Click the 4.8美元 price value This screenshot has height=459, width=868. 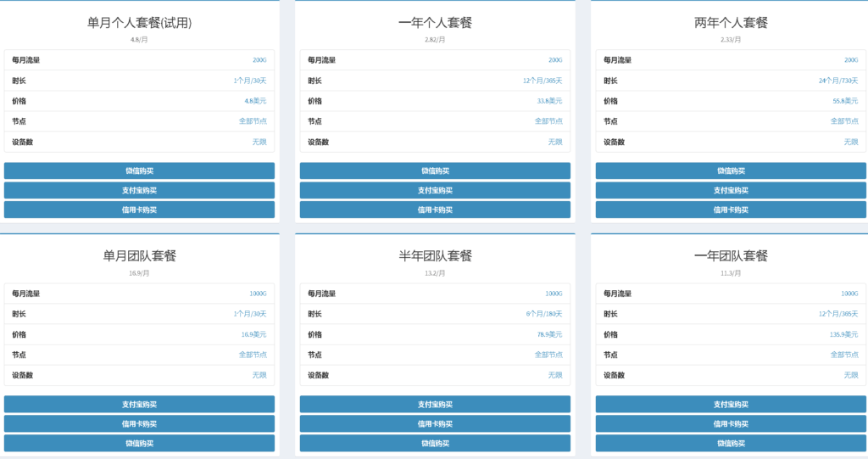pyautogui.click(x=255, y=101)
